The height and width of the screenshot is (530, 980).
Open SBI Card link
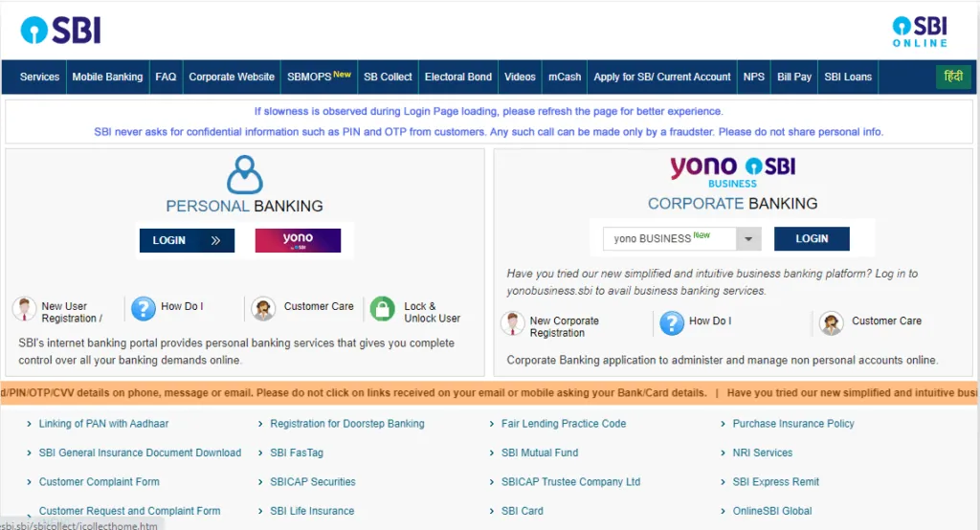(522, 511)
